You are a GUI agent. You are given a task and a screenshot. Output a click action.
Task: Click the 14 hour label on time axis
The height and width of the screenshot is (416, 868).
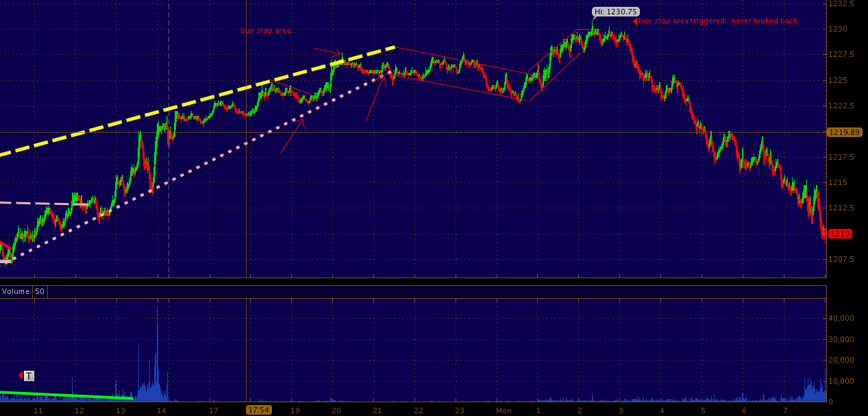pyautogui.click(x=162, y=411)
